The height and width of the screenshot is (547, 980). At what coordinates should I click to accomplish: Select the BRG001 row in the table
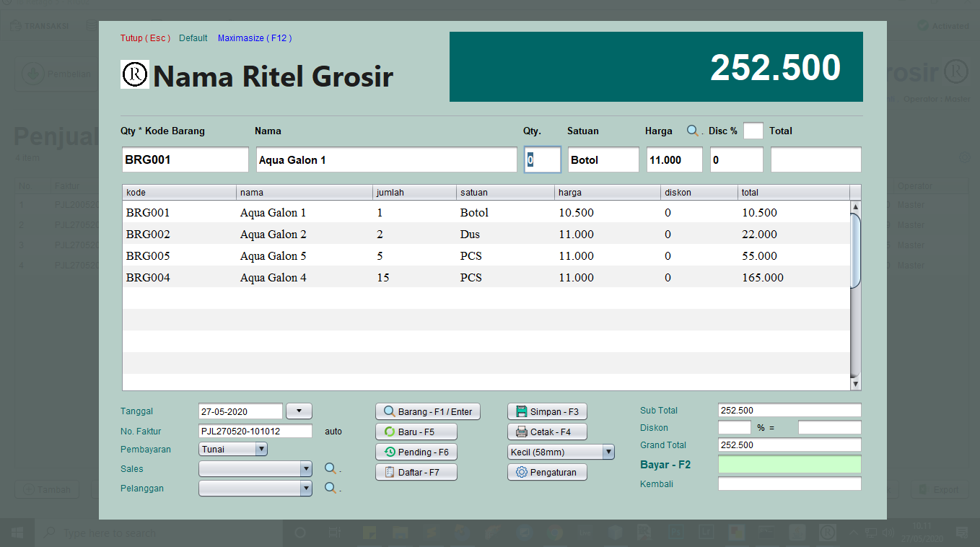486,212
